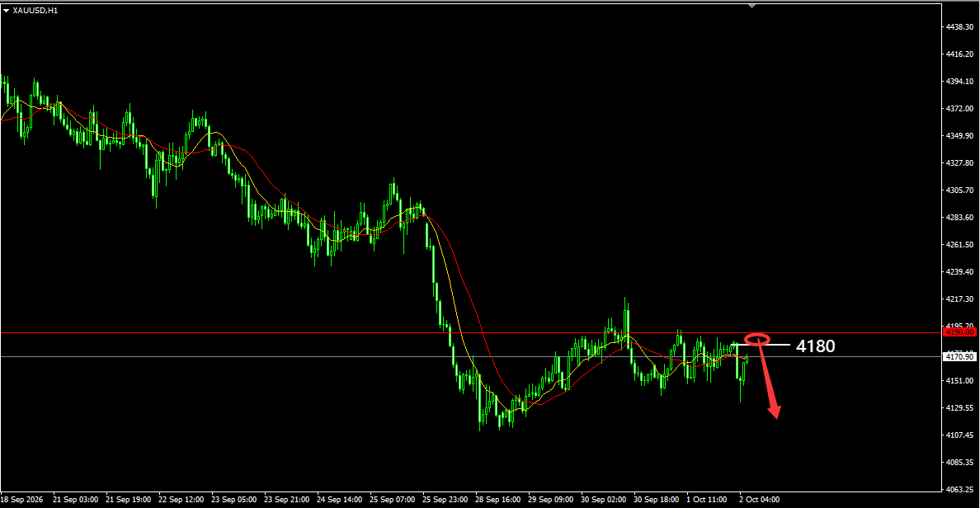Open the XAUUSD,H1 chart title dropdown arrow

point(7,11)
